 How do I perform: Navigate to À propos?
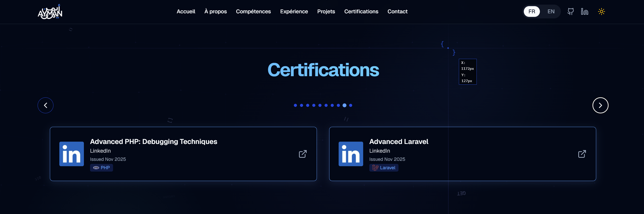pos(216,12)
